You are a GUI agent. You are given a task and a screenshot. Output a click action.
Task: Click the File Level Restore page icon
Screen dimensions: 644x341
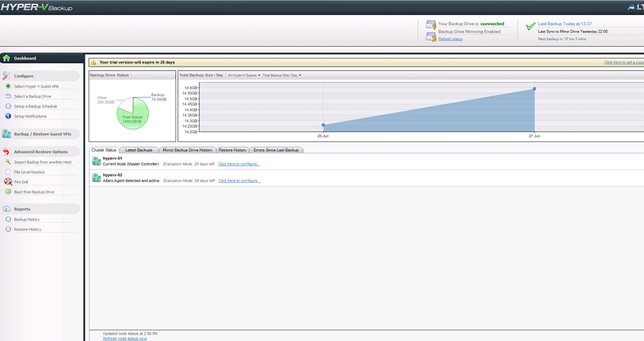tap(8, 172)
